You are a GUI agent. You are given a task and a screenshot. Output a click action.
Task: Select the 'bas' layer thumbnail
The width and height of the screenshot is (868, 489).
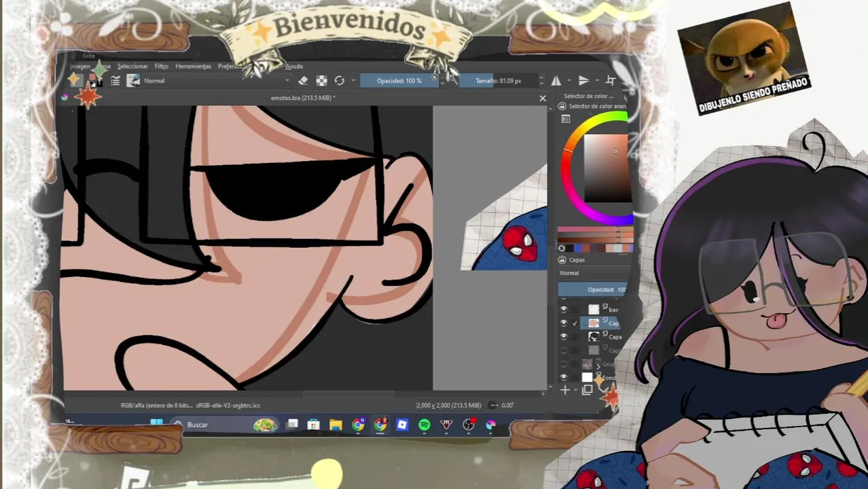(x=594, y=309)
